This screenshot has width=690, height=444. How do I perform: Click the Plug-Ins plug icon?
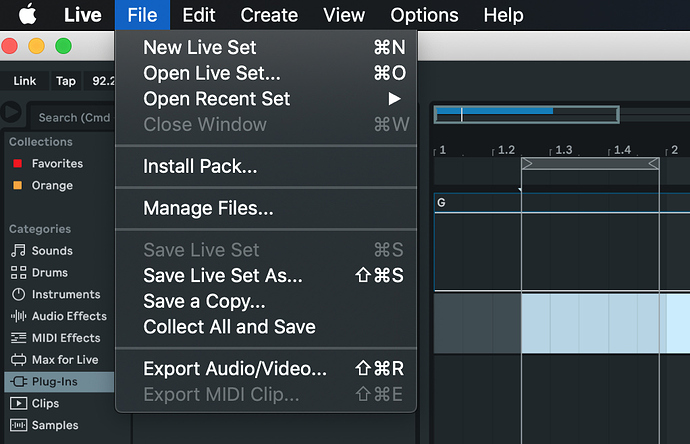click(18, 382)
